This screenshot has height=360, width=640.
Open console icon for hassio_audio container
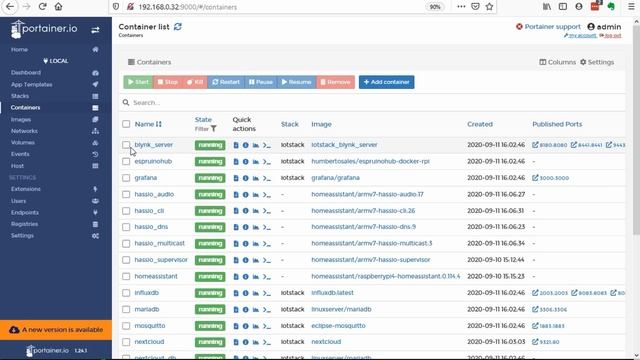267,195
